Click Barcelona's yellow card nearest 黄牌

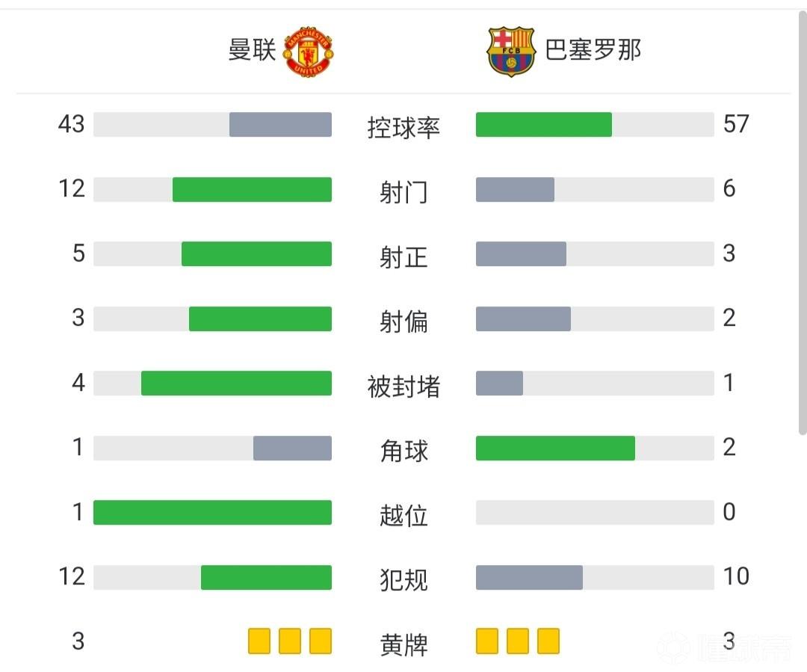(487, 641)
